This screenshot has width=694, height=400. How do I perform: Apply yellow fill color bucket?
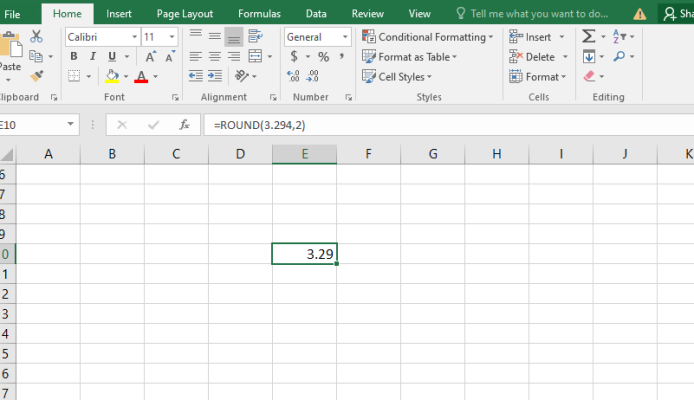112,76
